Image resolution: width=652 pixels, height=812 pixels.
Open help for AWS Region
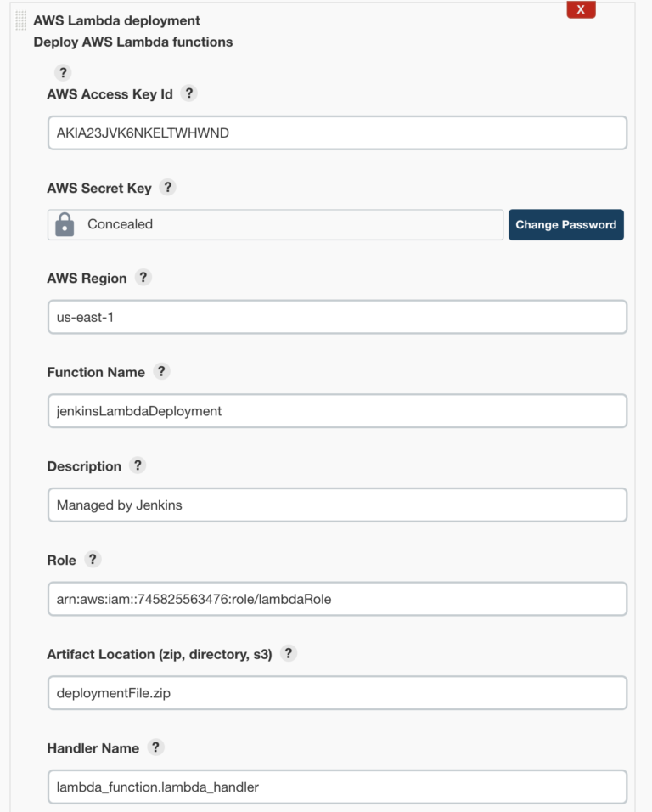[x=143, y=278]
